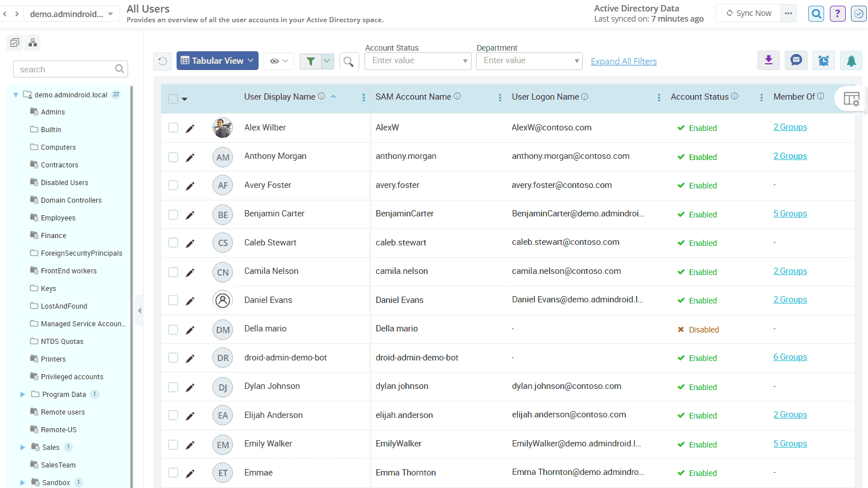Tick the checkbox for Anthony Morgan's row
Image resolution: width=868 pixels, height=488 pixels.
173,157
